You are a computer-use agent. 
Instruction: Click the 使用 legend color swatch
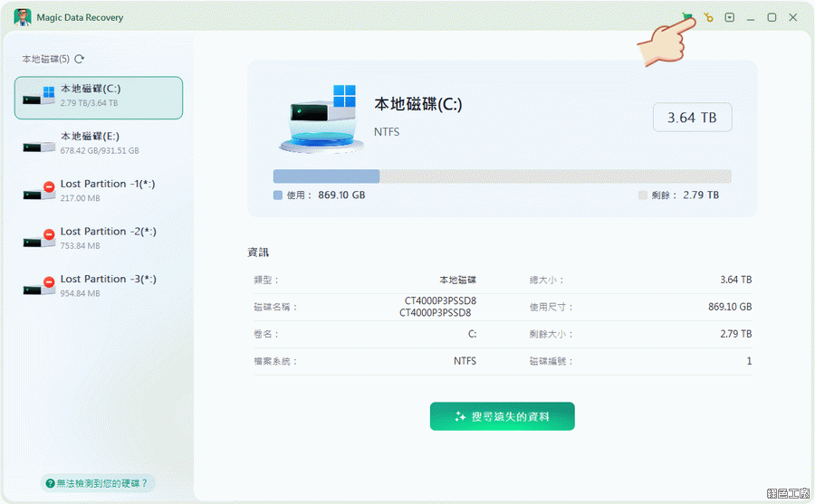[x=278, y=195]
